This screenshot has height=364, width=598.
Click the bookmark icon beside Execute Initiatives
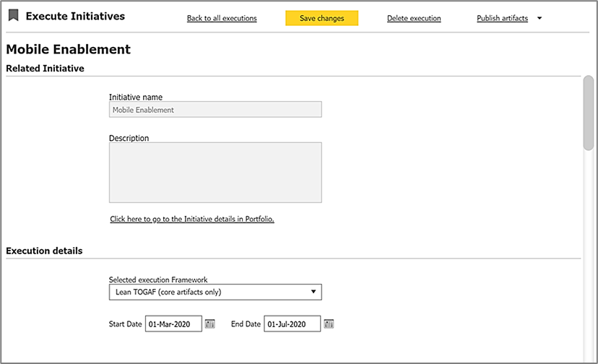tap(13, 17)
